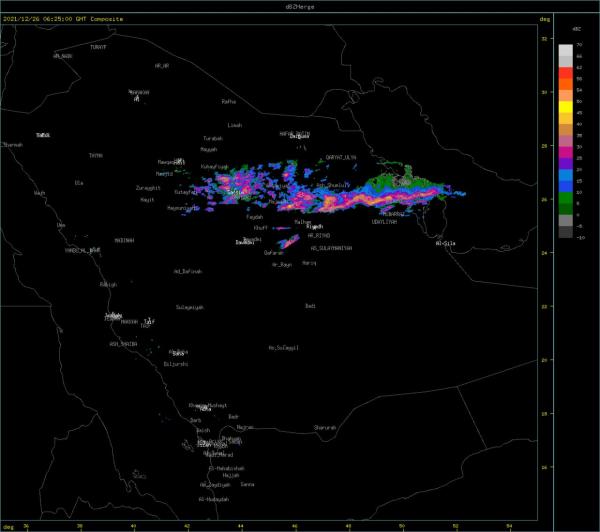600x532 pixels.
Task: Click the Baish label
Action: (203, 430)
